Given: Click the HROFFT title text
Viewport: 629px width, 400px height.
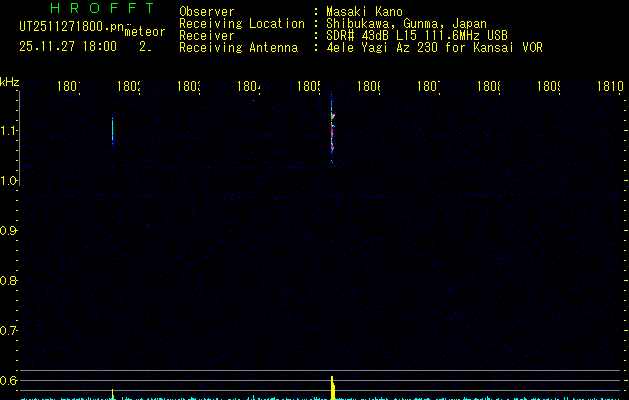Looking at the screenshot, I should click(93, 9).
